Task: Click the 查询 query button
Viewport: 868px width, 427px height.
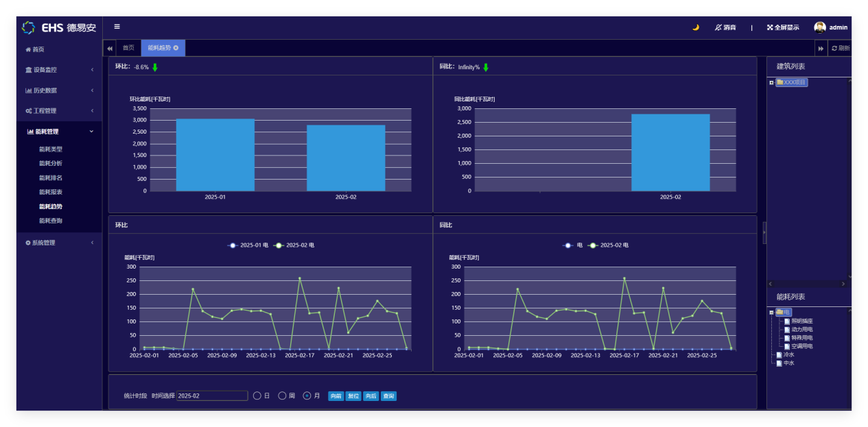Action: 388,396
